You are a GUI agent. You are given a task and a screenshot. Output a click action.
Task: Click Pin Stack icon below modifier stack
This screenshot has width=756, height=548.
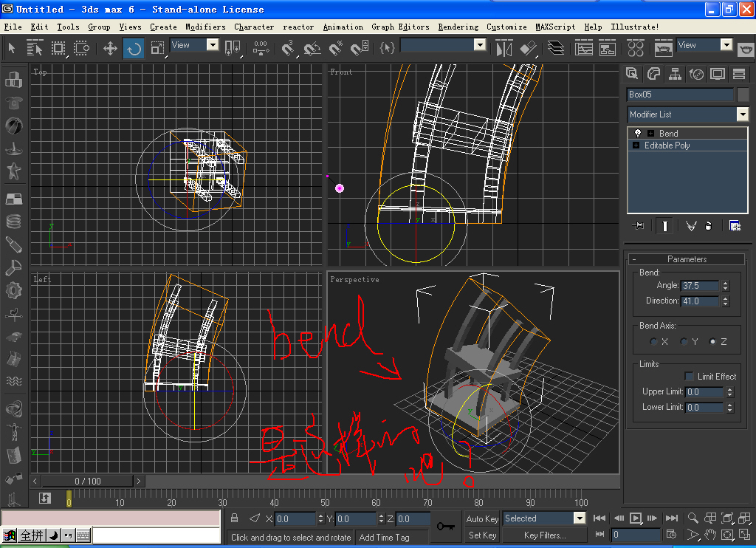638,226
